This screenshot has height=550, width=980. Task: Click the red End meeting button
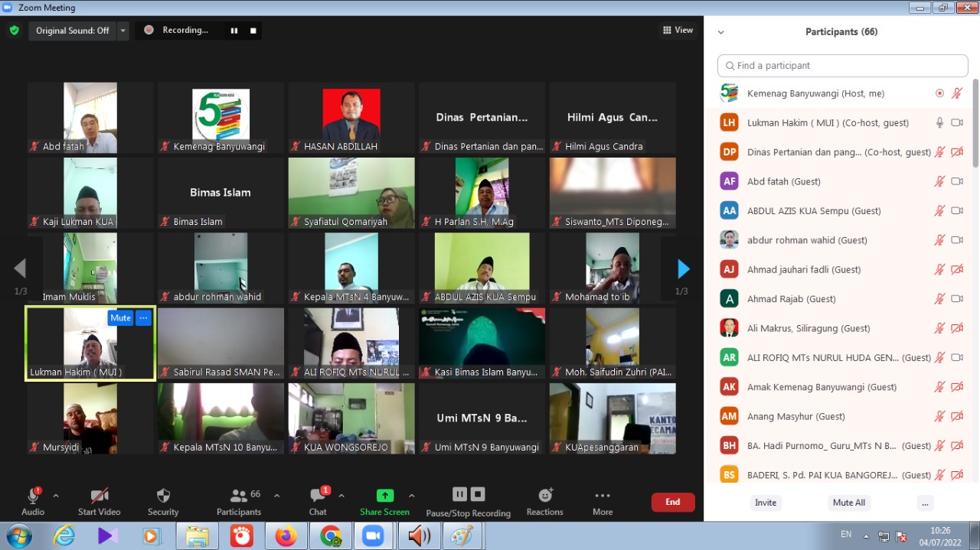[x=672, y=502]
